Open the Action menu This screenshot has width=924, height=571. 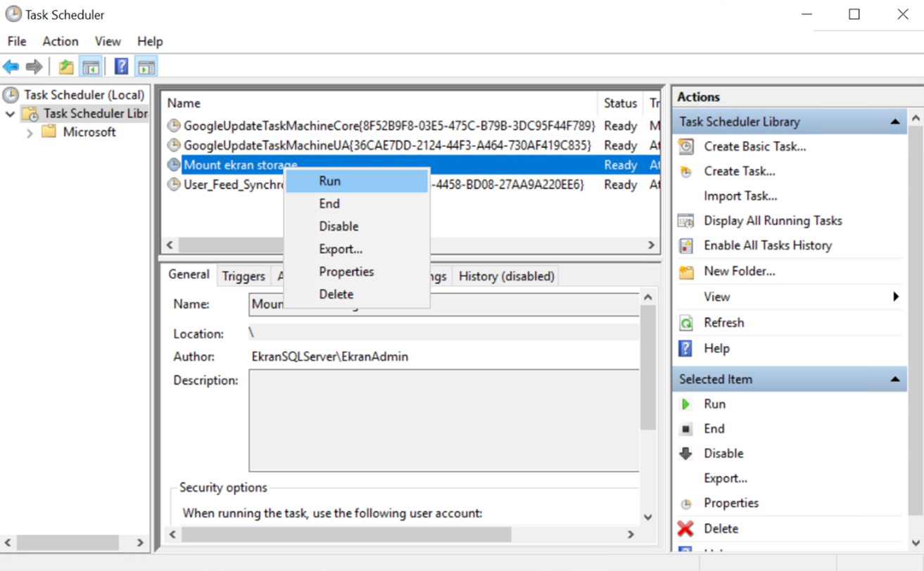tap(60, 41)
